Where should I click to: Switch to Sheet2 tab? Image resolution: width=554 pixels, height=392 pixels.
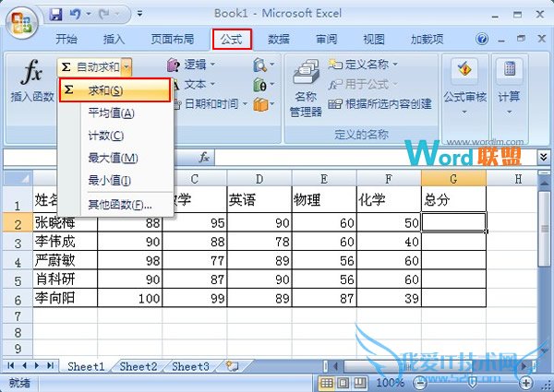[138, 366]
